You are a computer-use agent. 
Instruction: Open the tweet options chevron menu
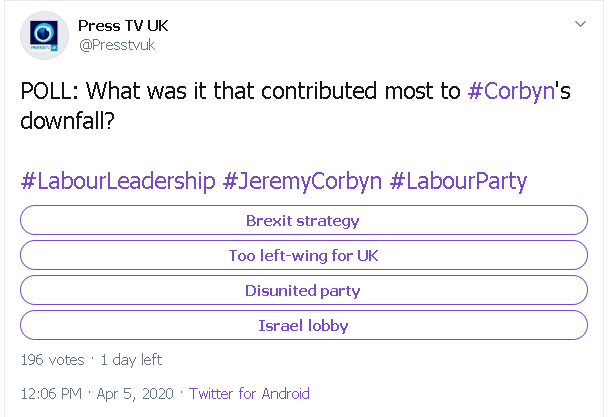581,23
